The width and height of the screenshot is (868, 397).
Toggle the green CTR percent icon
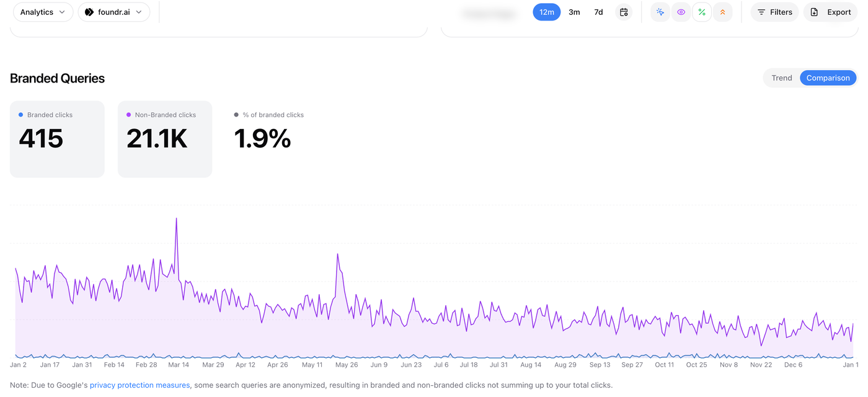click(702, 12)
